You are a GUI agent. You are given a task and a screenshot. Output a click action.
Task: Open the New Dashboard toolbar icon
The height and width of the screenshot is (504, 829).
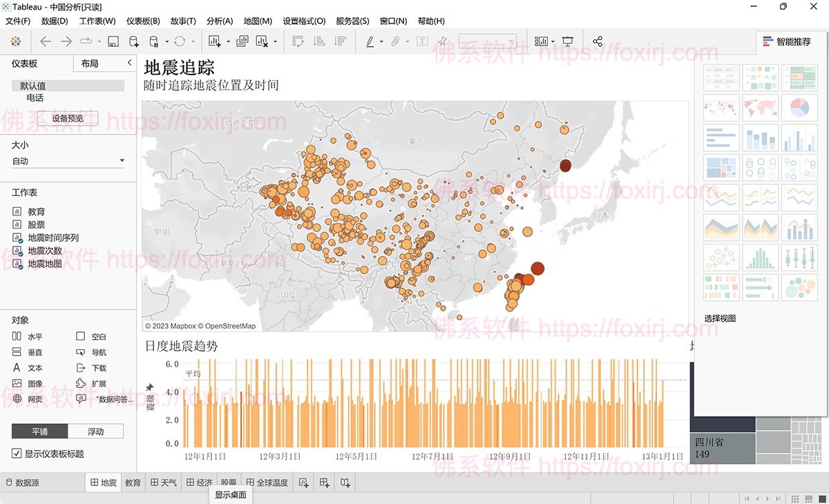[x=242, y=41]
